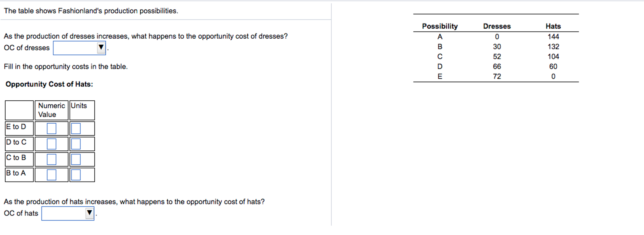The width and height of the screenshot is (644, 235).
Task: Click the Units box for D to C
Action: (x=75, y=144)
